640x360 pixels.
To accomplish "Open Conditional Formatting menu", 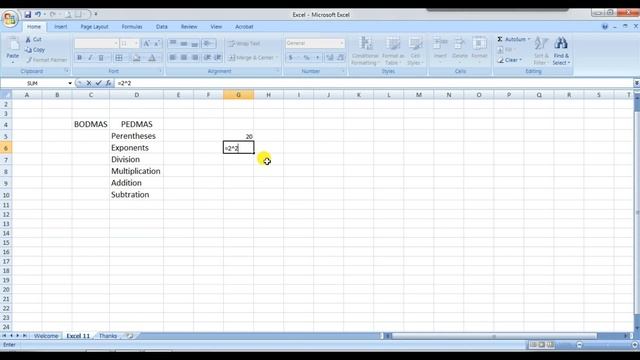I will point(365,51).
